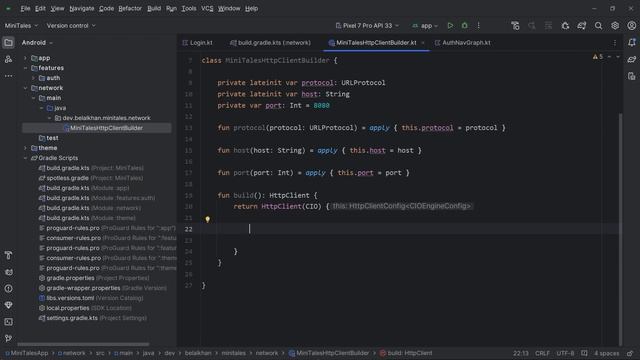Open Logcat tool window icon

coord(8,272)
